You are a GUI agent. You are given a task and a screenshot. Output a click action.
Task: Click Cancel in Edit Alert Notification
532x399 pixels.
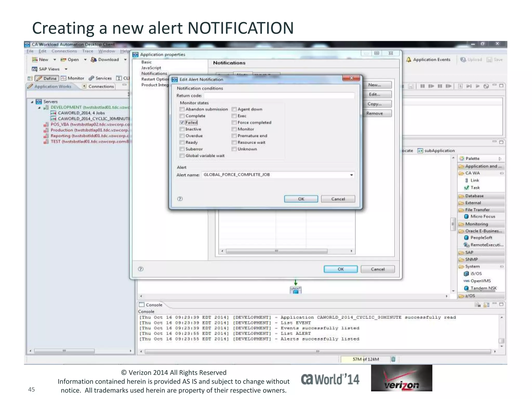(338, 199)
